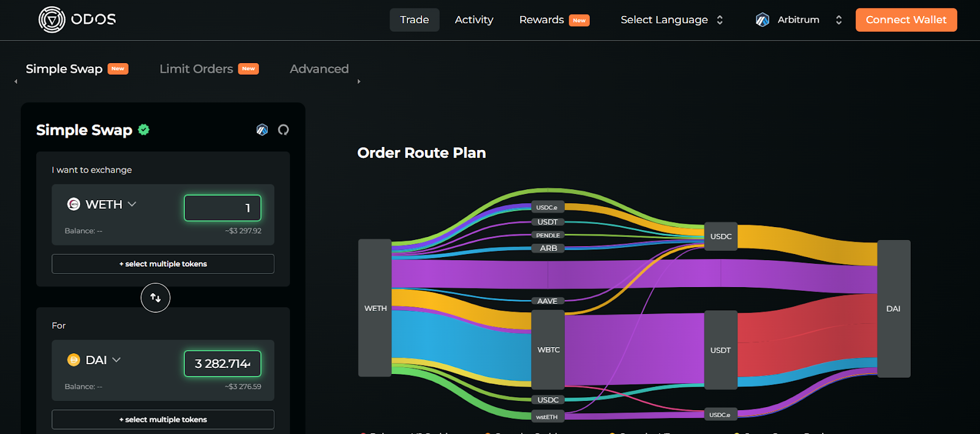Click the green verified badge beside Simple Swap

144,130
